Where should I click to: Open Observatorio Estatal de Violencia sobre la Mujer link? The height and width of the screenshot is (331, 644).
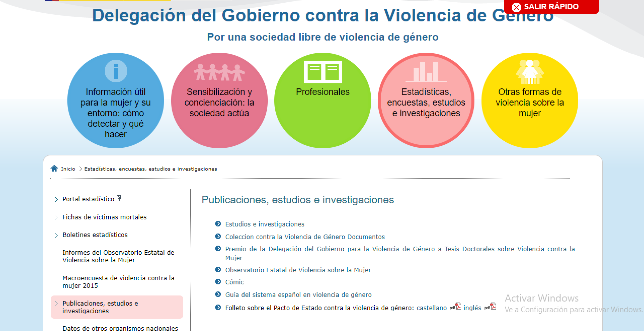point(298,270)
